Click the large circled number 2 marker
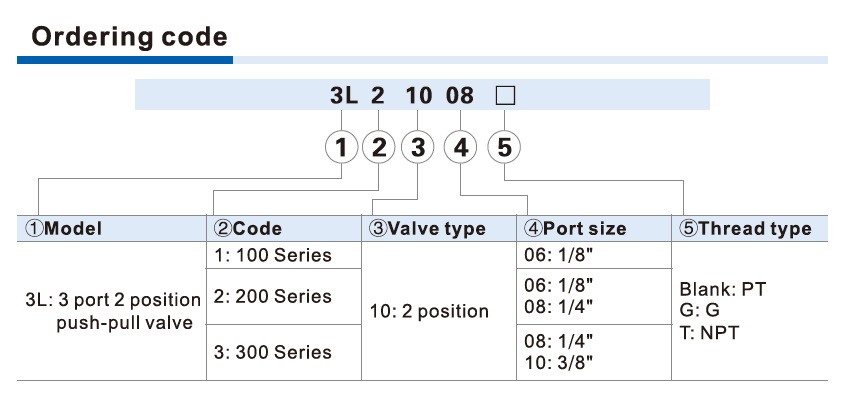863x420 pixels. [378, 148]
